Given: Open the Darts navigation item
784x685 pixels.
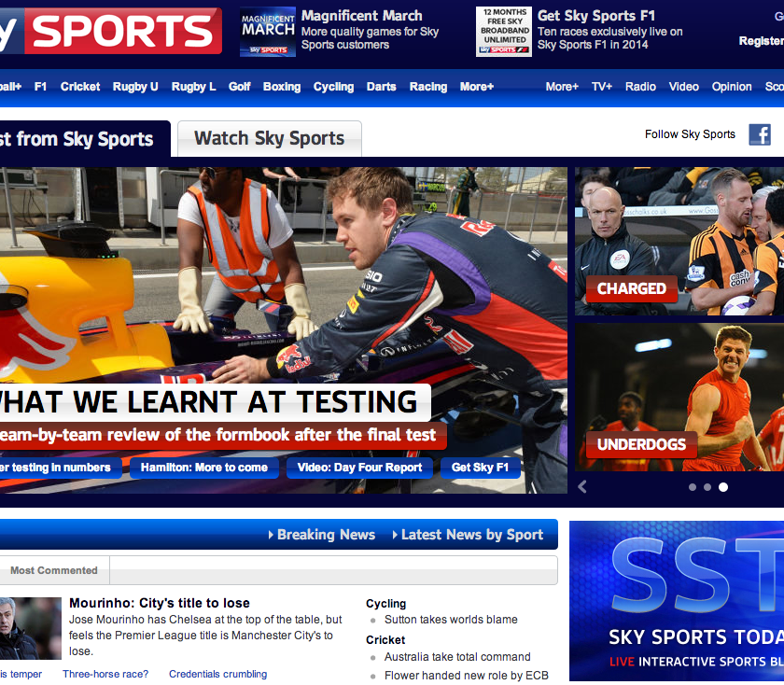Looking at the screenshot, I should 382,87.
